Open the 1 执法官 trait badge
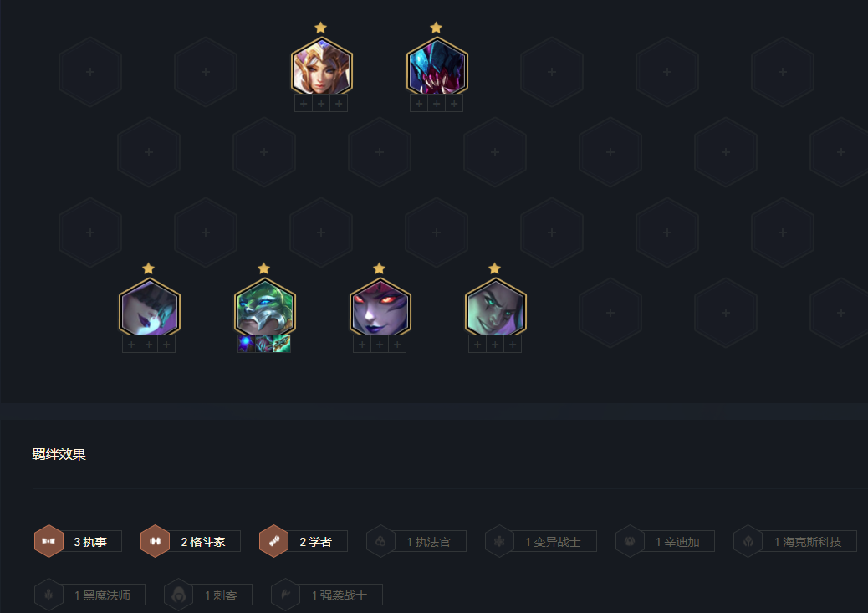The width and height of the screenshot is (868, 613). click(x=416, y=542)
